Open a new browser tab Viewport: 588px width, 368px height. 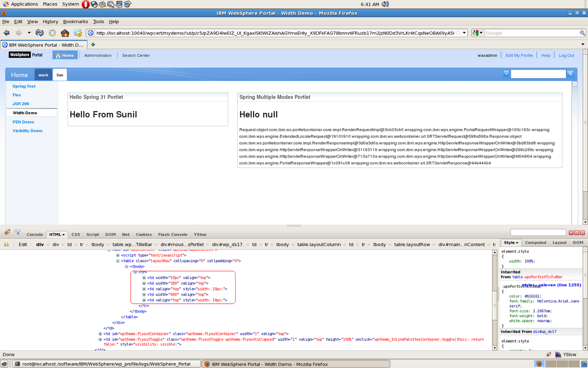(93, 45)
